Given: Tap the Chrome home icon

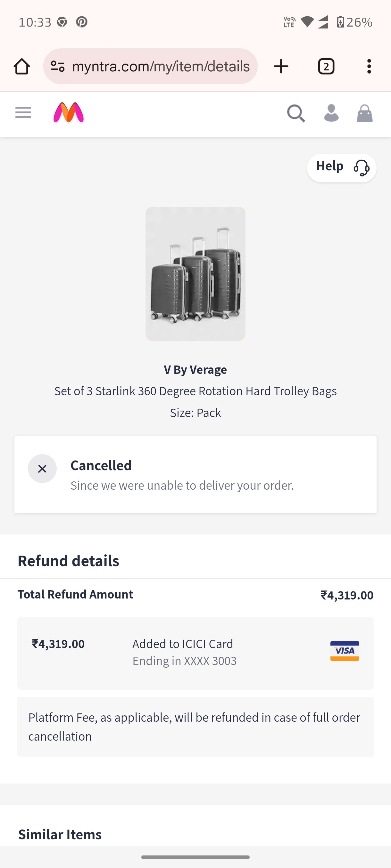Looking at the screenshot, I should [x=22, y=66].
